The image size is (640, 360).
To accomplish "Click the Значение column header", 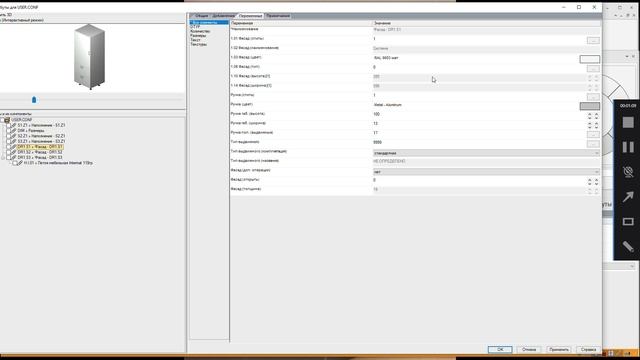I will coord(486,23).
